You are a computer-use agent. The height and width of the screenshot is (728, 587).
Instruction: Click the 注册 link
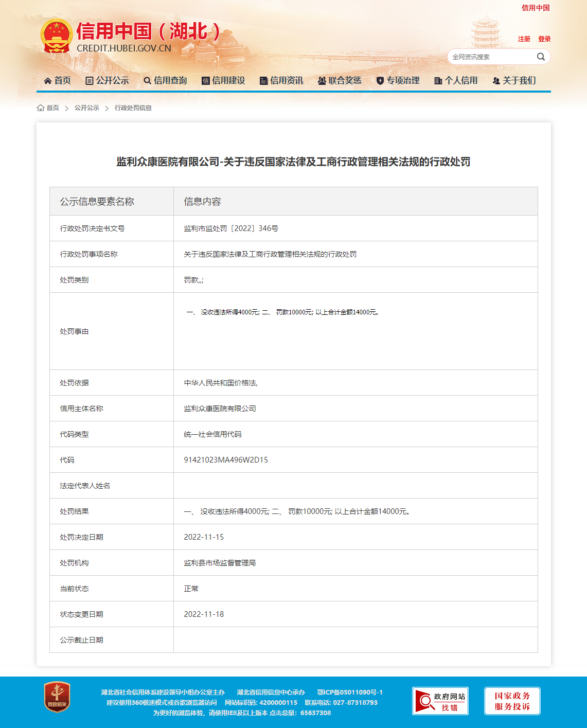(524, 39)
